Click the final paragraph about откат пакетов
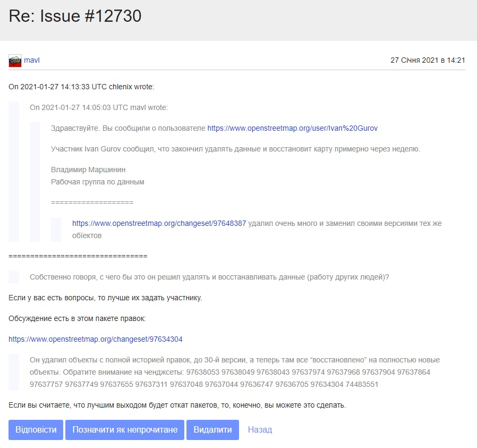477x448 pixels. 177,405
